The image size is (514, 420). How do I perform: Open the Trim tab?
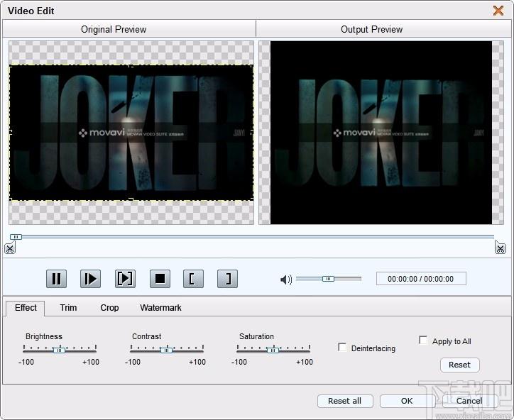[x=68, y=308]
